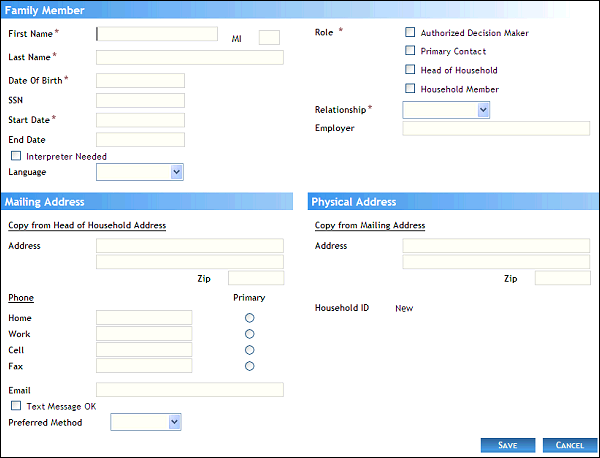Focus the First Name input field
The width and height of the screenshot is (600, 458).
point(156,34)
